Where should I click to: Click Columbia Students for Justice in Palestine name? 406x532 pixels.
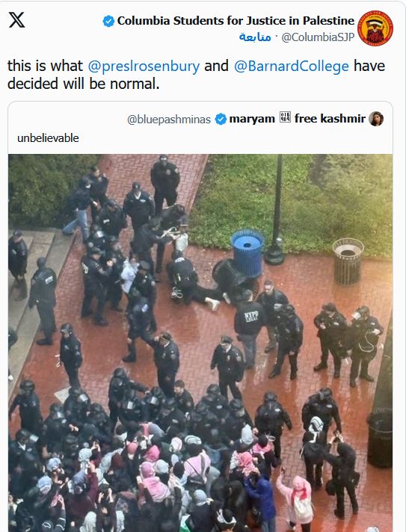pyautogui.click(x=236, y=21)
